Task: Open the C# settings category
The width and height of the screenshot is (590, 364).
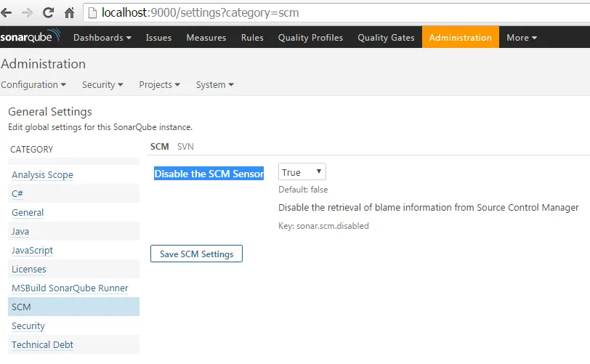Action: [x=17, y=193]
